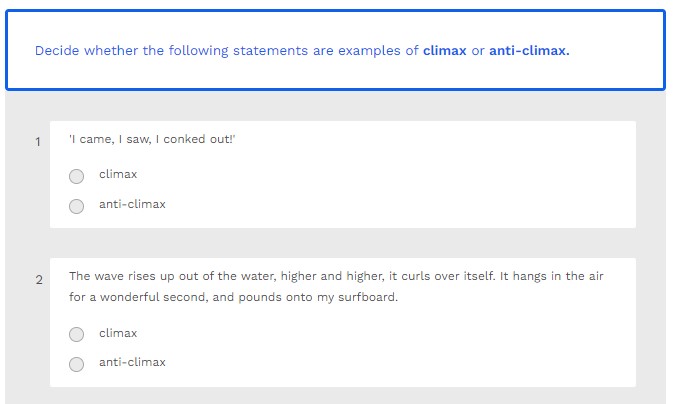Click the 'climax' label text under question 1

click(x=118, y=175)
